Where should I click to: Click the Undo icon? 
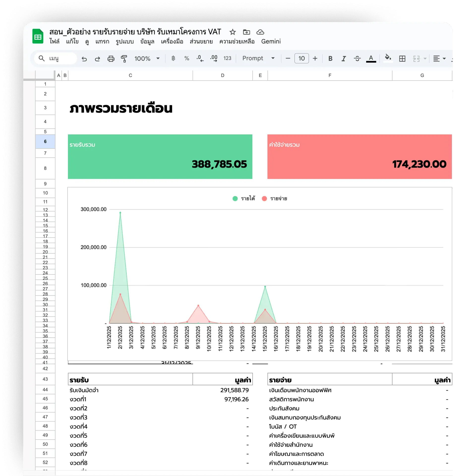[x=84, y=59]
